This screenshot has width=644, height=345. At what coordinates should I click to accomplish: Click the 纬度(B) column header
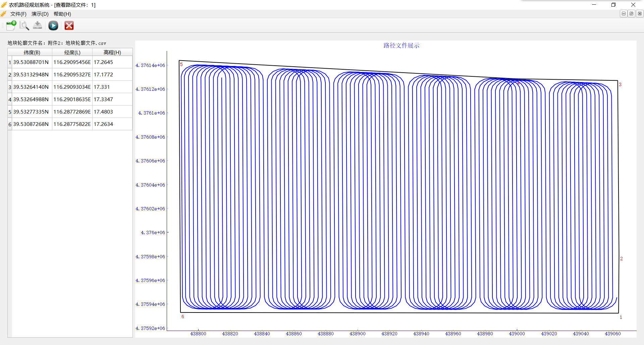point(32,52)
